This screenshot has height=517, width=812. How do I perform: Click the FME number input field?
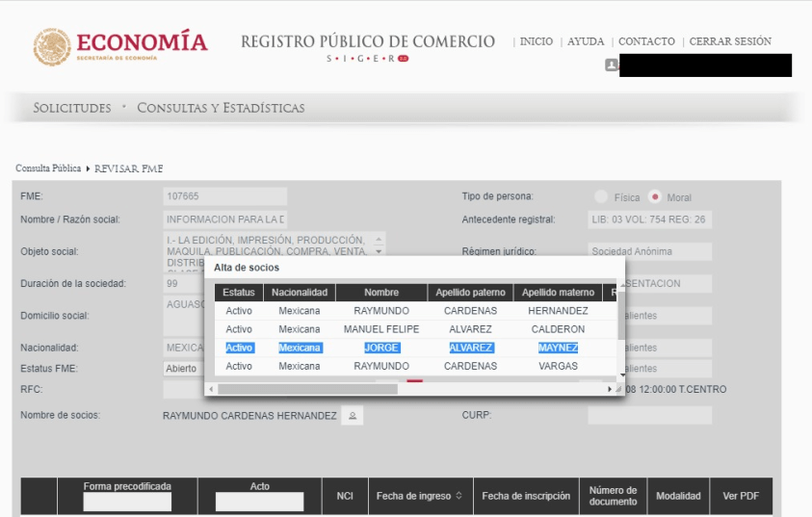tap(225, 196)
